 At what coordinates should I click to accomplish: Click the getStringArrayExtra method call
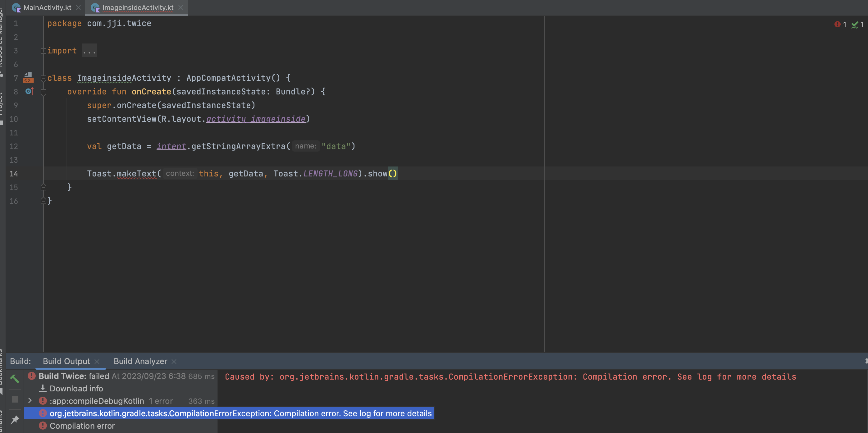point(239,146)
